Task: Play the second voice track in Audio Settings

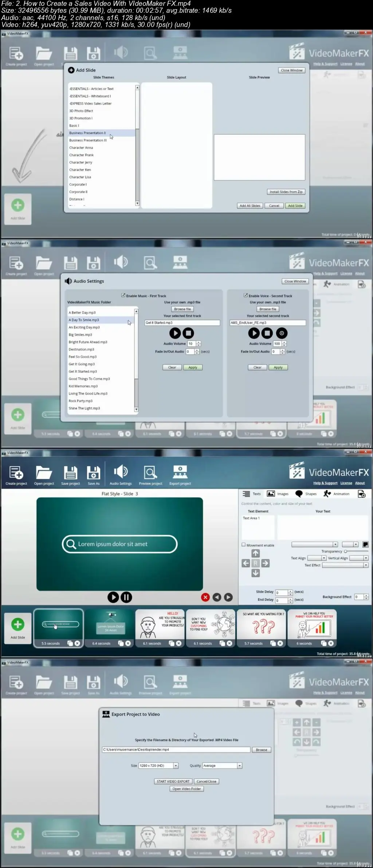Action: coord(254,333)
